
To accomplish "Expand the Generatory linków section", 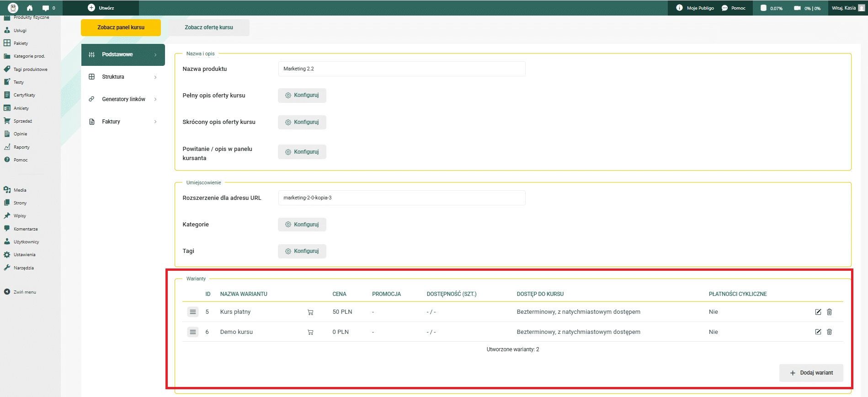I will (123, 99).
